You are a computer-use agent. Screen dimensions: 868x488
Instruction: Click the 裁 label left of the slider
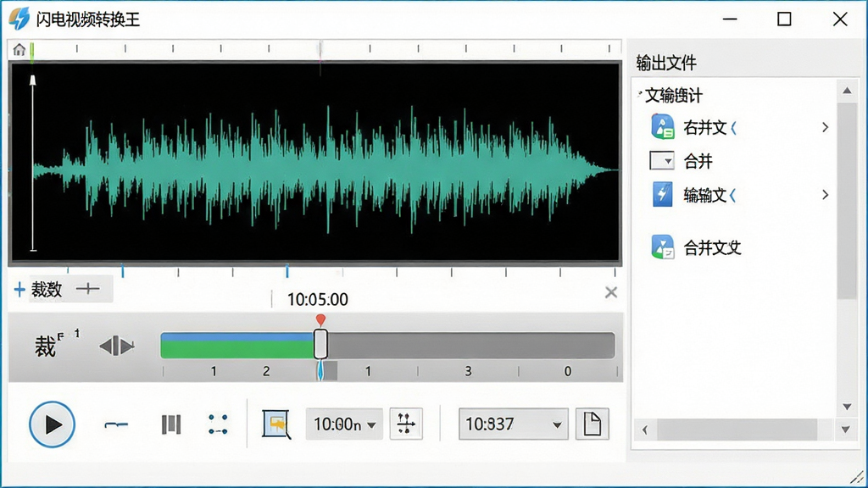45,347
